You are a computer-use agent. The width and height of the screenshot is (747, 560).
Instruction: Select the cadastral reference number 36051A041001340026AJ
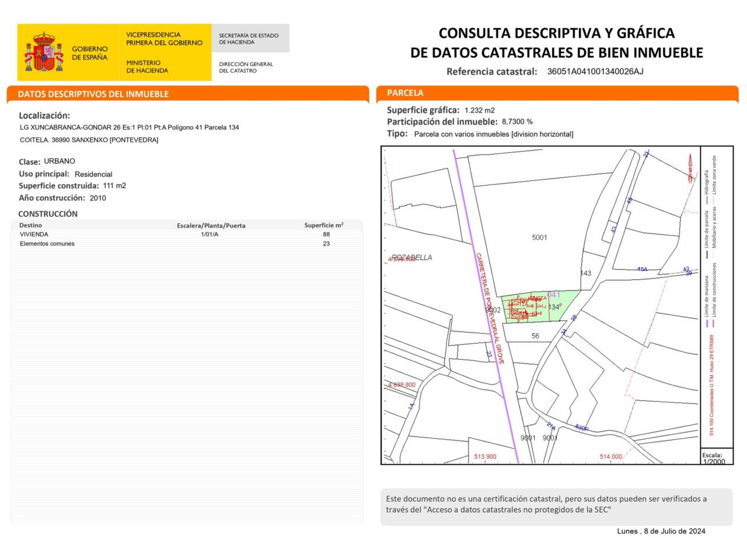(595, 72)
